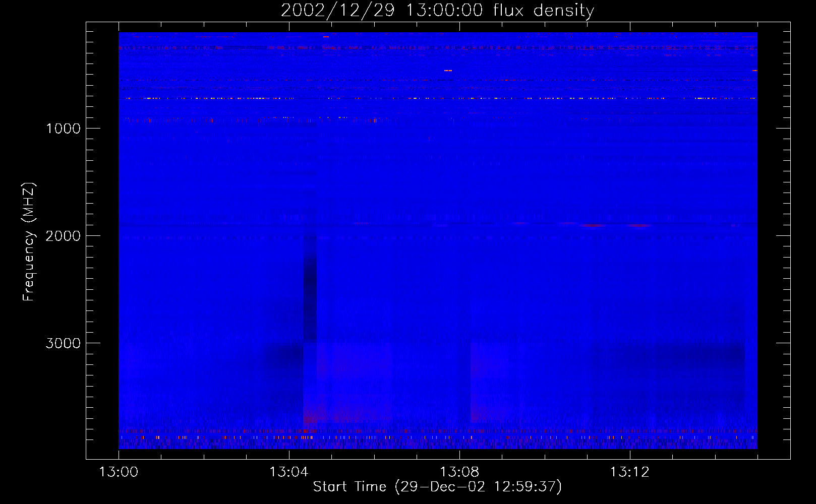Click the 3000 frequency tick label
The height and width of the screenshot is (504, 816).
coord(63,343)
